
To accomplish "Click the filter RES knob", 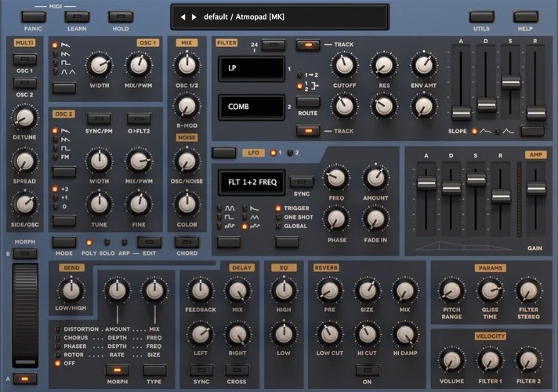I will 384,65.
